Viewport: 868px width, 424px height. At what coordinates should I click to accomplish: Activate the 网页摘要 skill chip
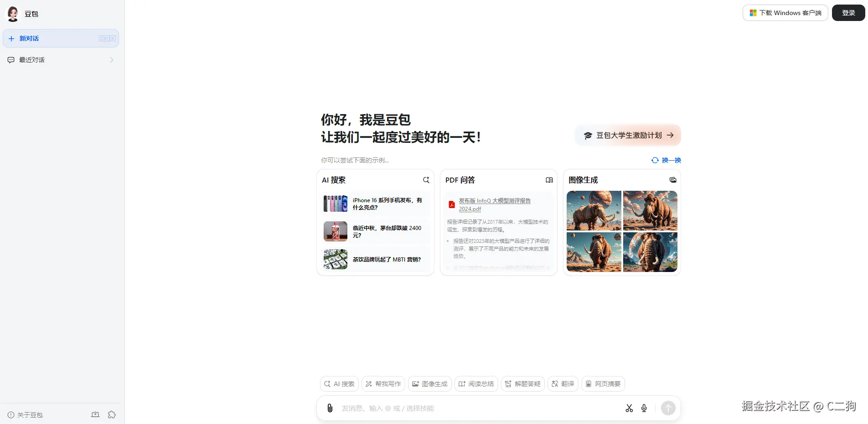point(603,384)
